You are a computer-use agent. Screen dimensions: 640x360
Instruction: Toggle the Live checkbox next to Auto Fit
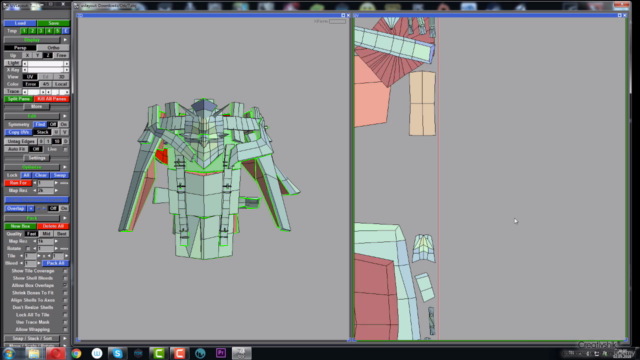pos(65,149)
